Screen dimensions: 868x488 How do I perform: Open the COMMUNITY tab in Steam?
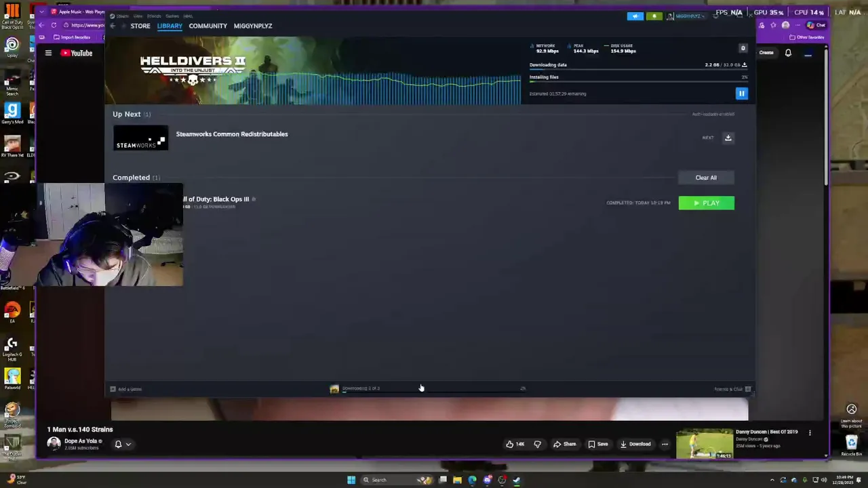pos(208,26)
